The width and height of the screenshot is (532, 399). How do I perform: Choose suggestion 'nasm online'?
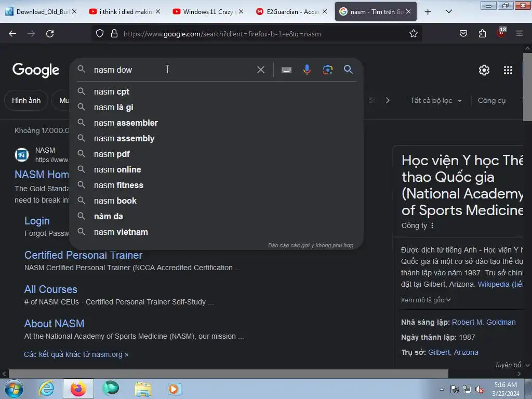[217, 170]
